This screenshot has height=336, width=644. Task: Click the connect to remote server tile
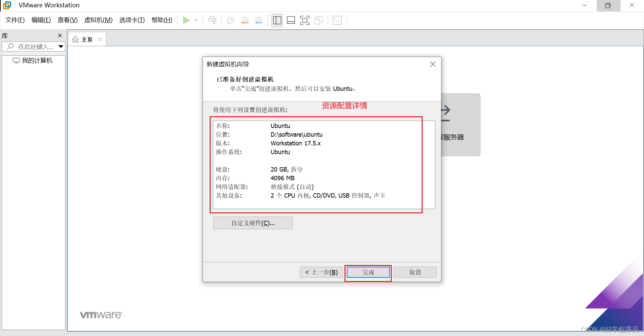[x=461, y=125]
